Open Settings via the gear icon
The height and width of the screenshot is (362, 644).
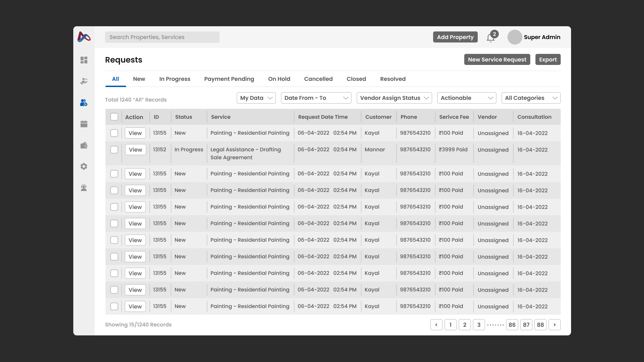(84, 166)
